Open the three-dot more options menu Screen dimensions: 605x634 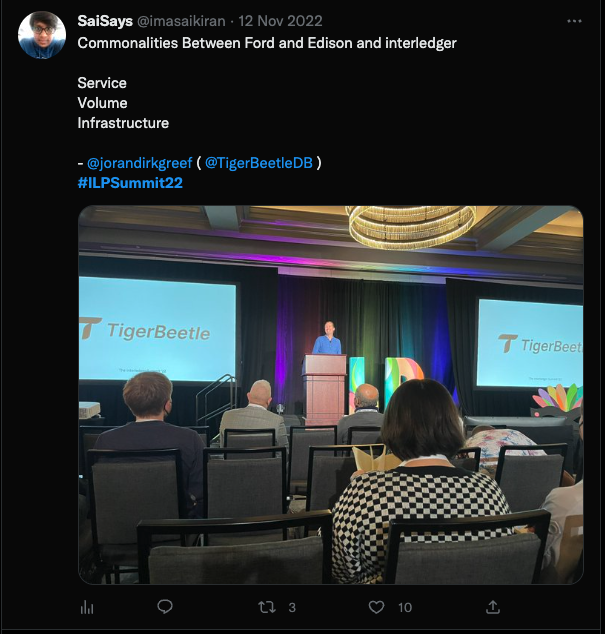coord(574,21)
